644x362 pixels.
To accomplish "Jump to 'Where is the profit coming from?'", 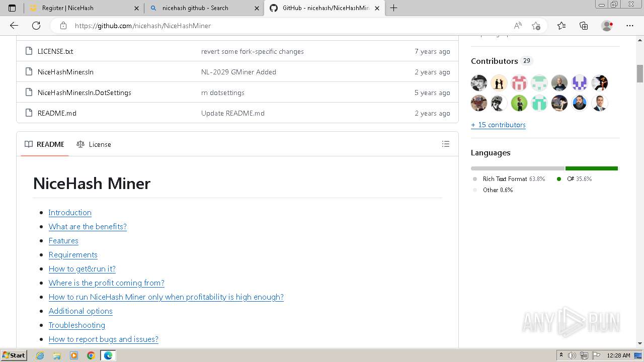I will (x=107, y=283).
